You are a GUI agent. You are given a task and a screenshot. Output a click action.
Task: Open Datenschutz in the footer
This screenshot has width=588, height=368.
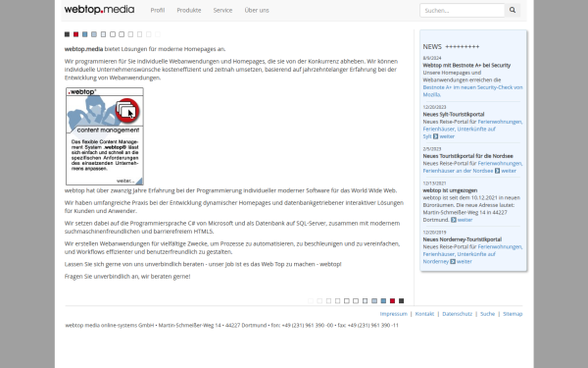(457, 314)
